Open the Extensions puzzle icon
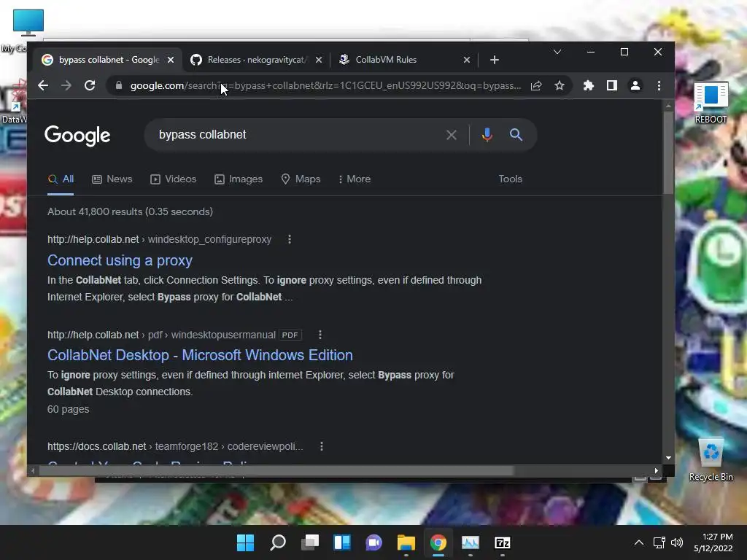 [x=589, y=86]
